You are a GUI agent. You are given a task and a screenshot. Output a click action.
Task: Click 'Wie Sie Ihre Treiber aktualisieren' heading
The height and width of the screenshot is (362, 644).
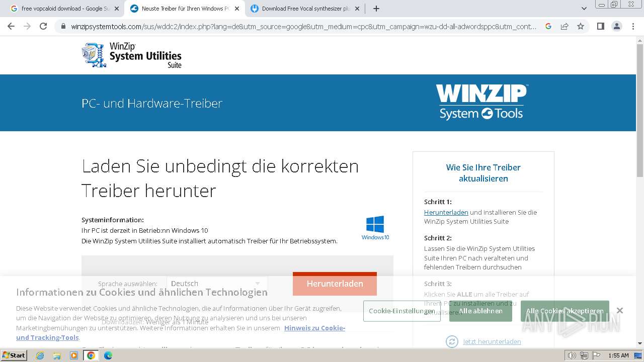pyautogui.click(x=483, y=173)
